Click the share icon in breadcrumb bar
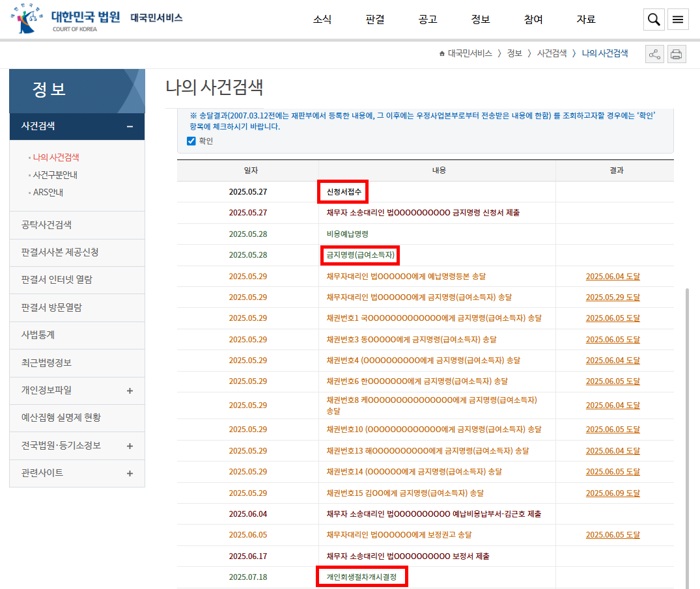 tap(654, 54)
